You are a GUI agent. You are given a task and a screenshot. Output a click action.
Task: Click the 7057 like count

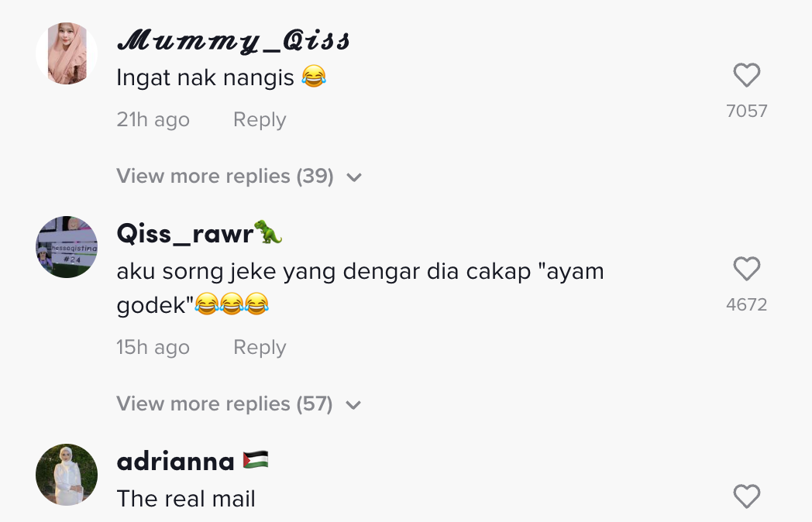[x=747, y=111]
